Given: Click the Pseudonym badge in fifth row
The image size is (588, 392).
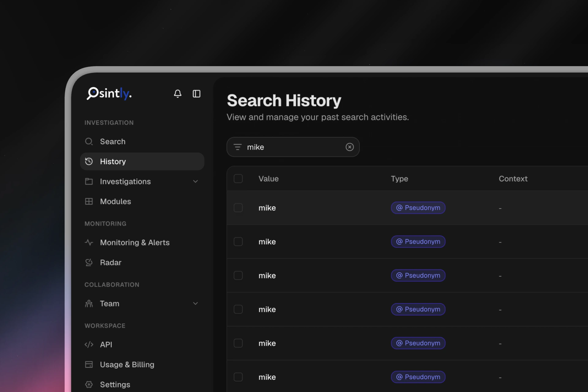Looking at the screenshot, I should coord(418,343).
